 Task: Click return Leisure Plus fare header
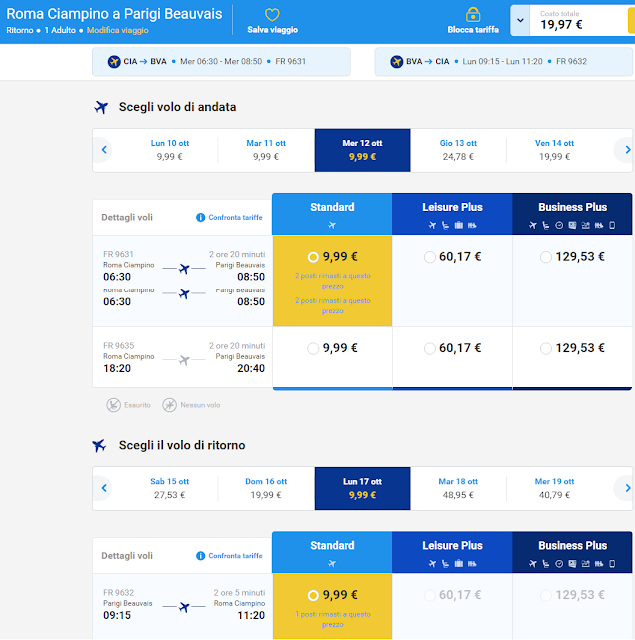[452, 552]
